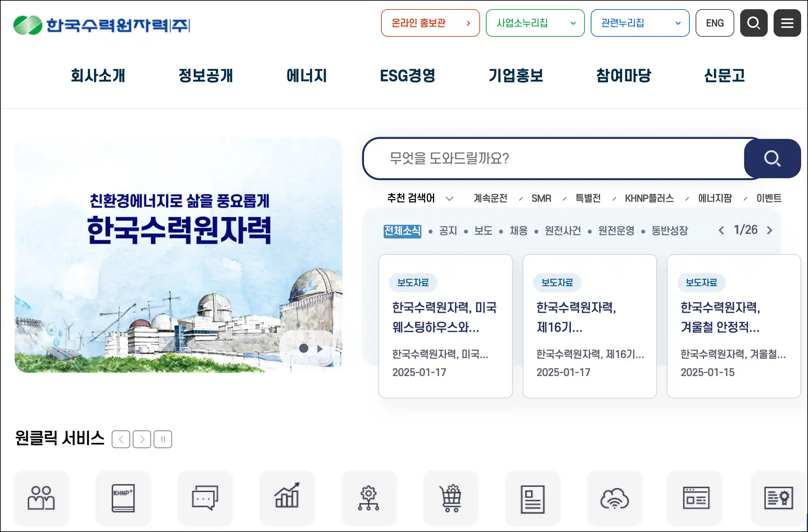
Task: Search recommended keyword 특별전
Action: (x=588, y=198)
